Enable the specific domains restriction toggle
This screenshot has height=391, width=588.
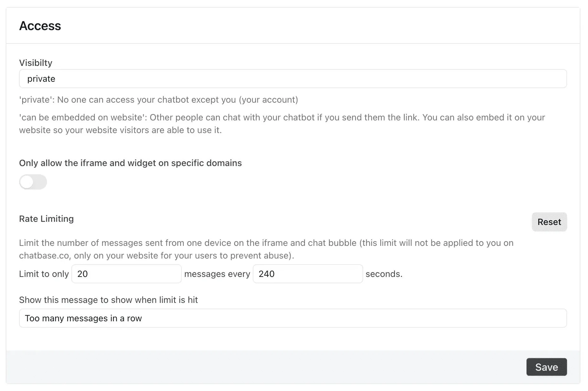pyautogui.click(x=33, y=182)
